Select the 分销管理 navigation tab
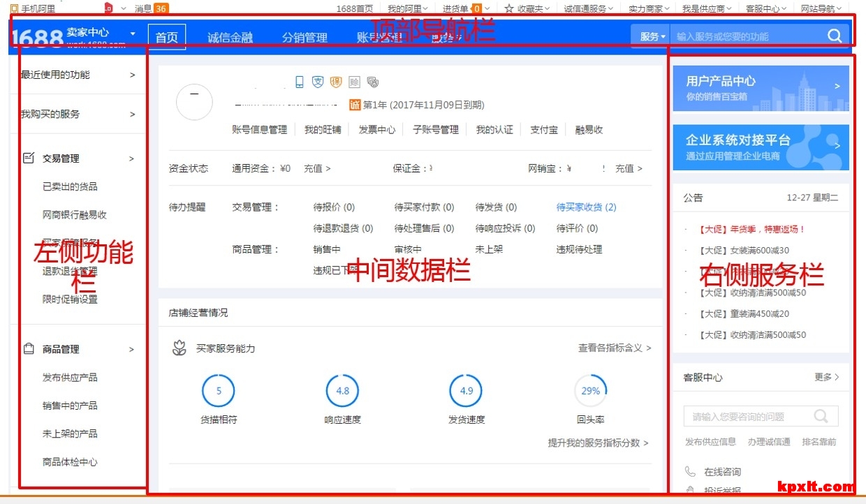This screenshot has width=866, height=504. click(x=304, y=38)
